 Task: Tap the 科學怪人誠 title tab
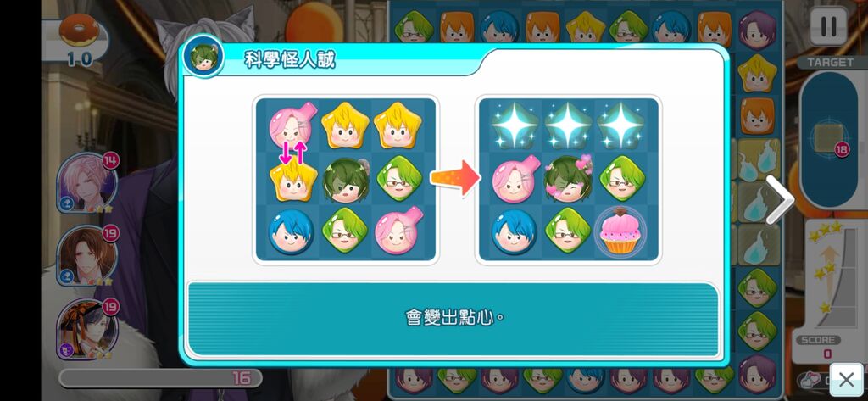[290, 59]
